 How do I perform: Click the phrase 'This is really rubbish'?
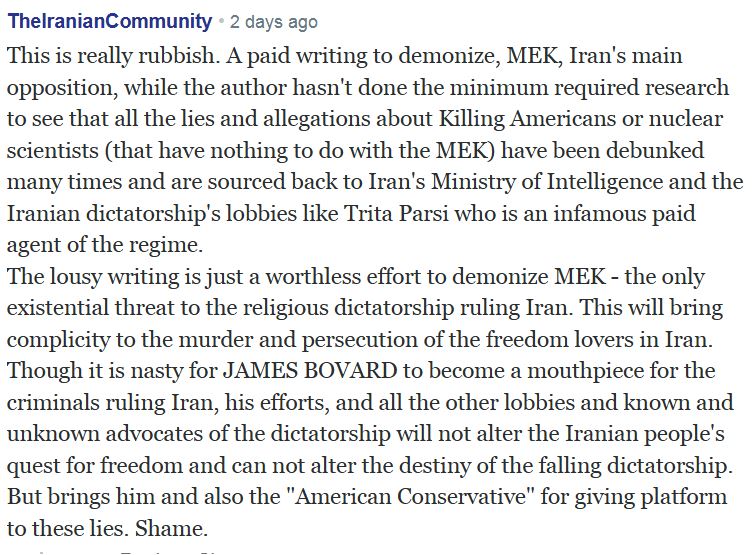110,56
